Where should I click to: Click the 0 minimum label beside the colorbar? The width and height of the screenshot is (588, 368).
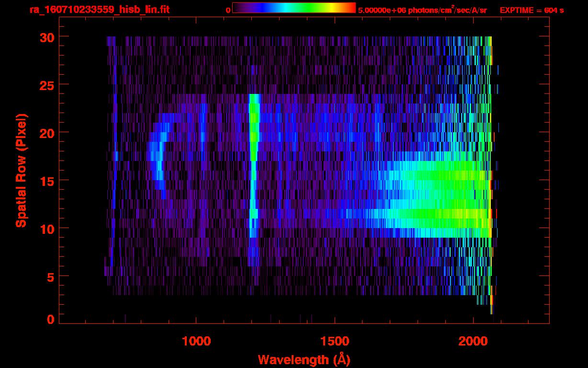tap(228, 10)
